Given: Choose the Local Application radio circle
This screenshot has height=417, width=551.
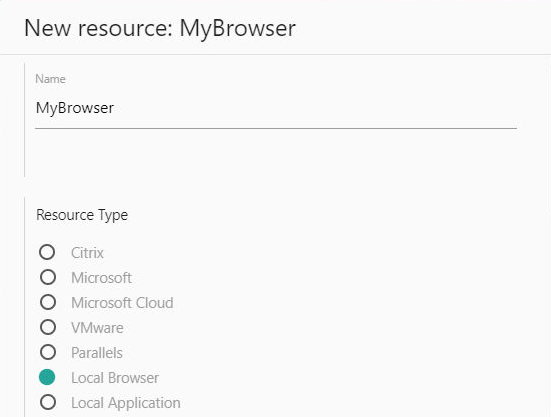Looking at the screenshot, I should pyautogui.click(x=48, y=402).
